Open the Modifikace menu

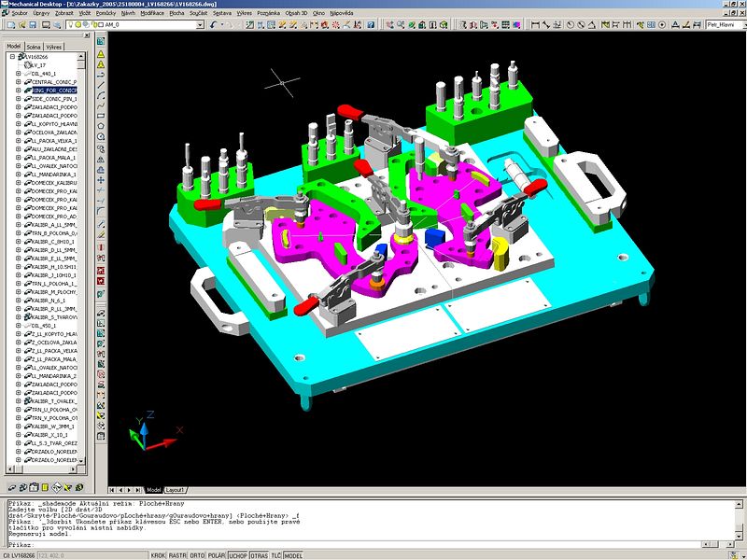152,13
